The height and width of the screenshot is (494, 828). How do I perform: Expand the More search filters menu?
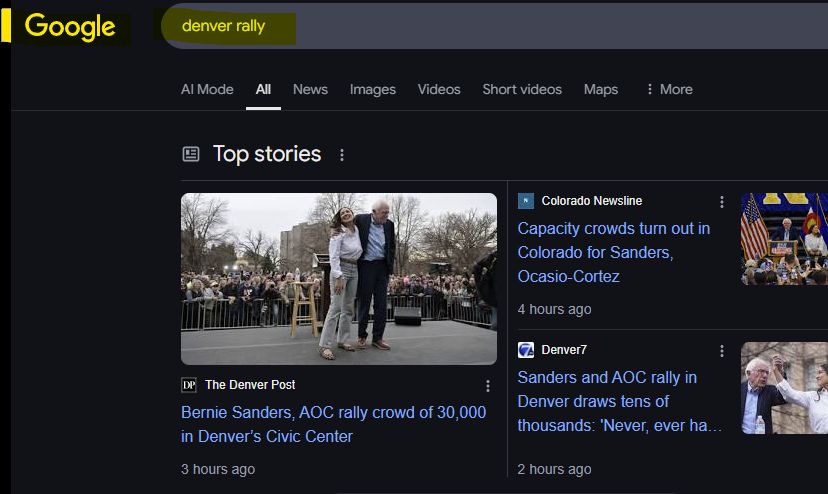670,89
